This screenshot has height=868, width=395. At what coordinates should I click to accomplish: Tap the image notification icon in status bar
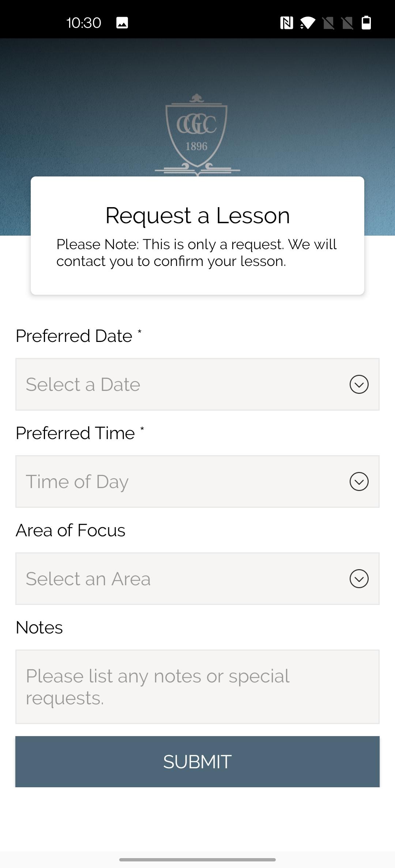(122, 23)
